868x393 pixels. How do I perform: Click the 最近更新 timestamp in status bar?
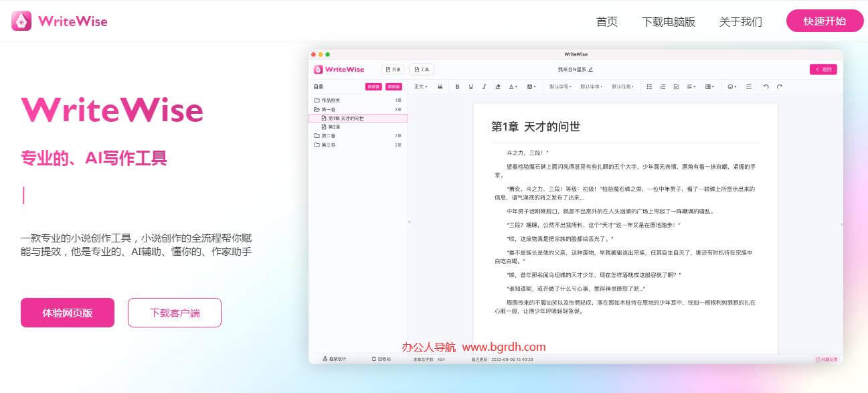[502, 359]
